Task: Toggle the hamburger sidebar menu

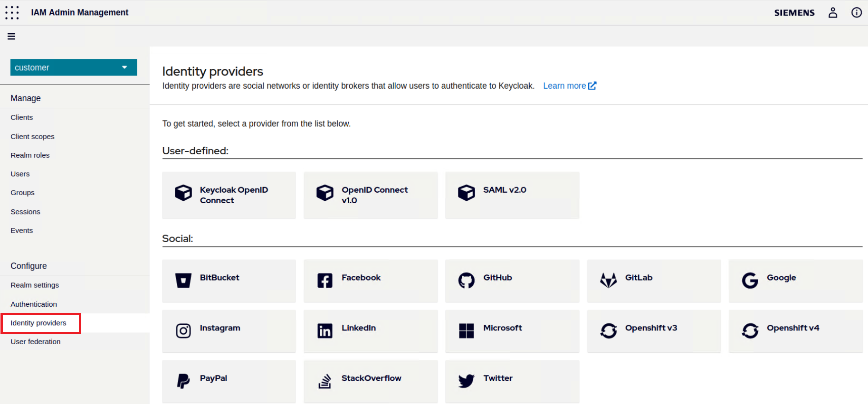Action: click(11, 36)
